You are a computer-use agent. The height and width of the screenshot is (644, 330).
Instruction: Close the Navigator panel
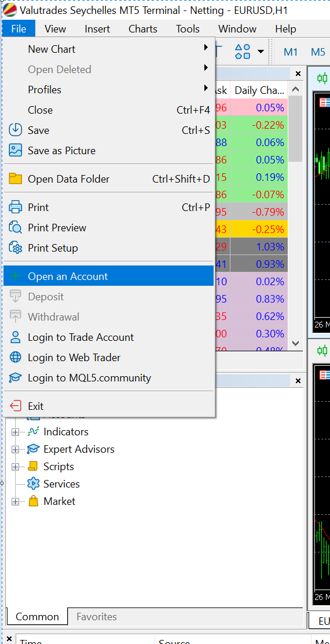coord(298,381)
